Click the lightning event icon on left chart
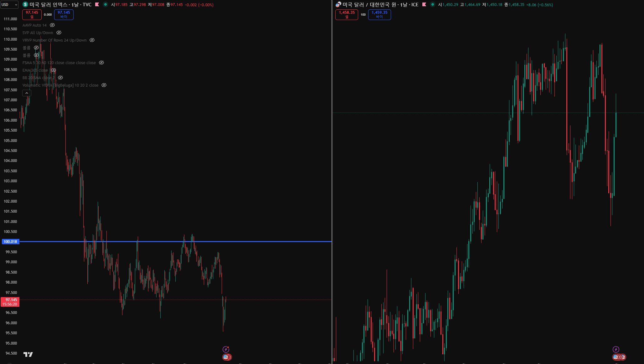 click(x=226, y=349)
